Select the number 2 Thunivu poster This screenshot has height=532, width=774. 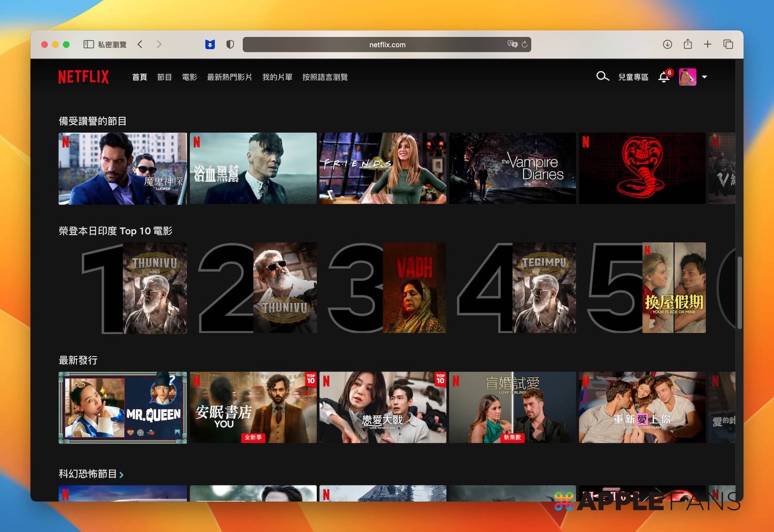(x=285, y=288)
